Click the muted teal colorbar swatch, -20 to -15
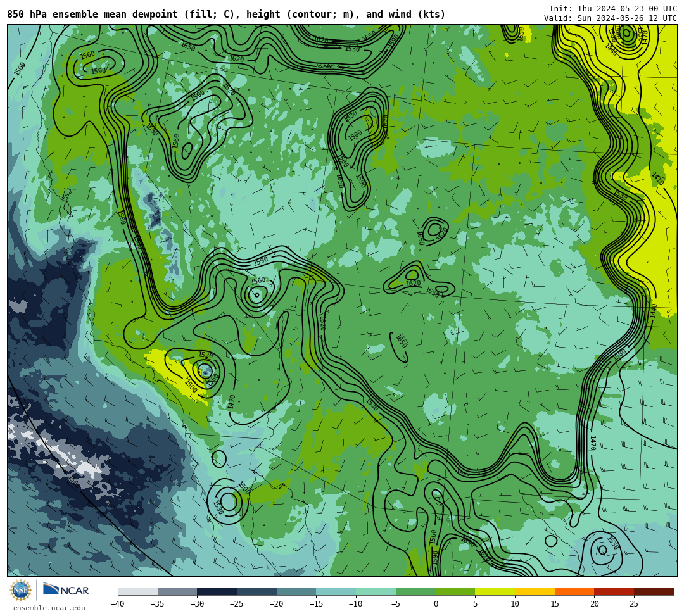 tap(296, 591)
